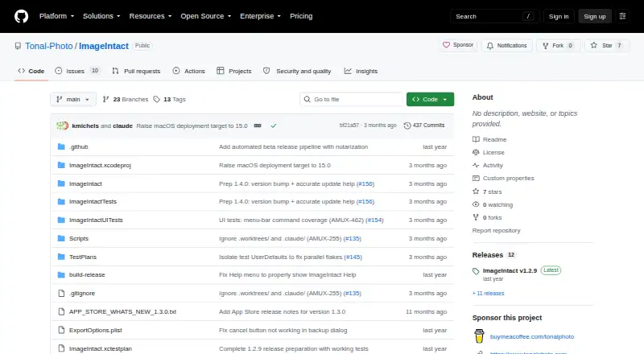Screen dimensions: 644x354
Task: Click the ImageIntact.xcodeproj folder icon
Action: click(x=61, y=165)
